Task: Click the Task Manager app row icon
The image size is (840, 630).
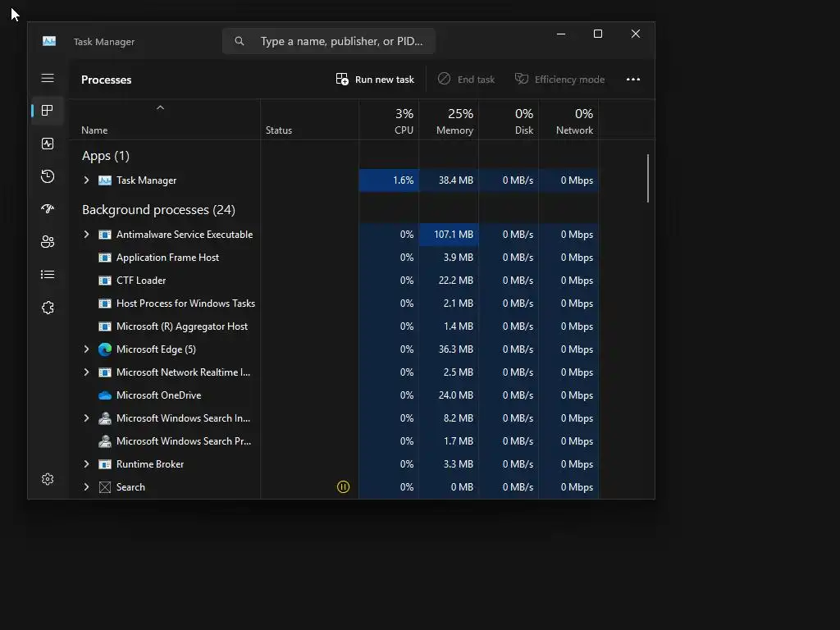Action: (105, 180)
